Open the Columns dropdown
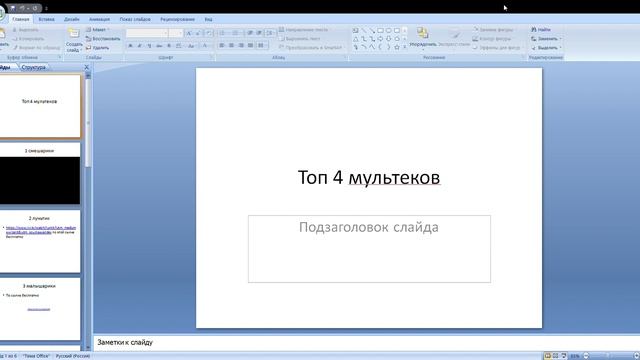The image size is (640, 360). [262, 45]
